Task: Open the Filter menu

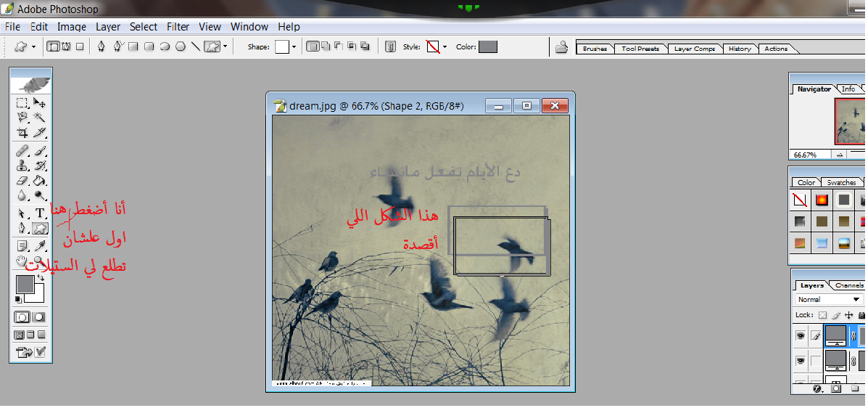Action: tap(178, 27)
